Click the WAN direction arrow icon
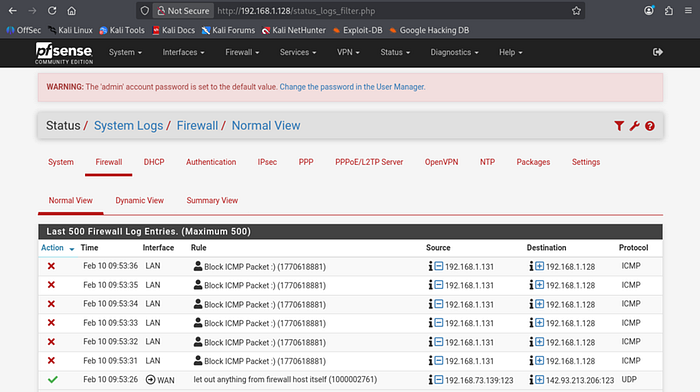 (x=150, y=380)
